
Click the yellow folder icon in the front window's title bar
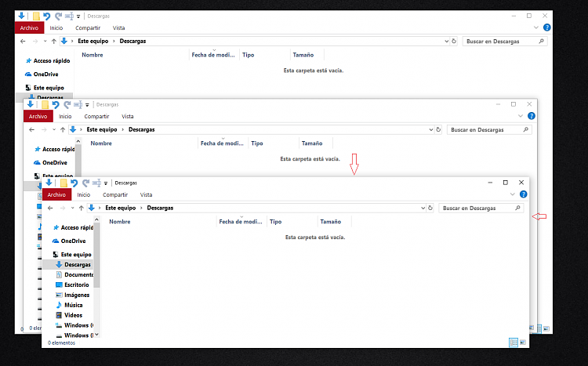click(64, 183)
